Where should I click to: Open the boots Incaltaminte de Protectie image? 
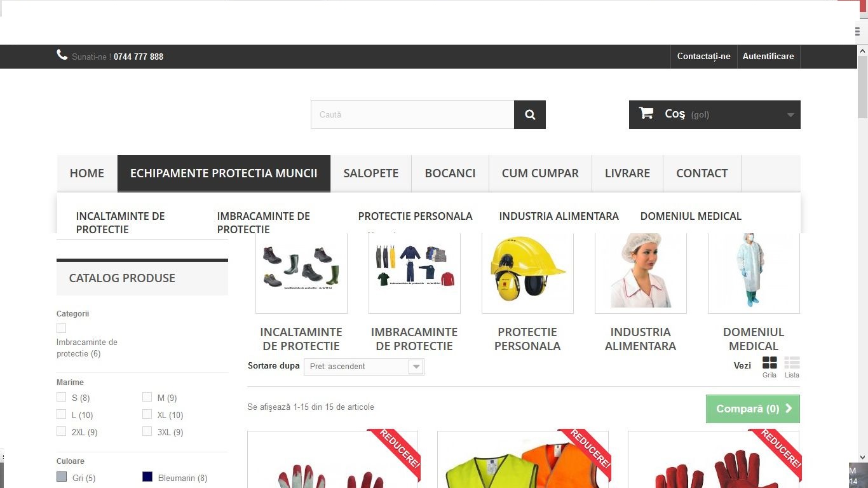[301, 270]
